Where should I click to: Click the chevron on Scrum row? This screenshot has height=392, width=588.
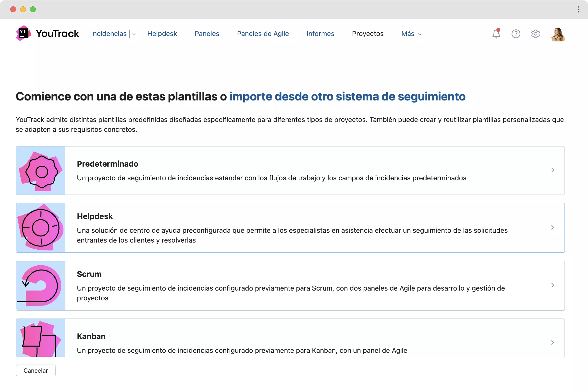click(552, 285)
